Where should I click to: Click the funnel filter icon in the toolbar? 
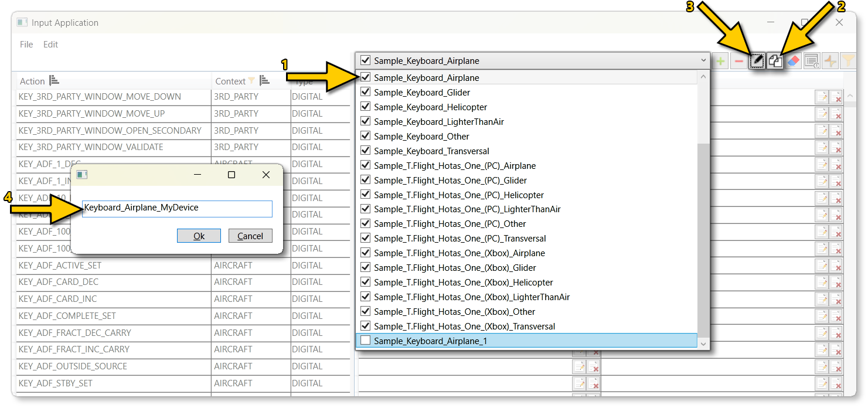(x=849, y=60)
